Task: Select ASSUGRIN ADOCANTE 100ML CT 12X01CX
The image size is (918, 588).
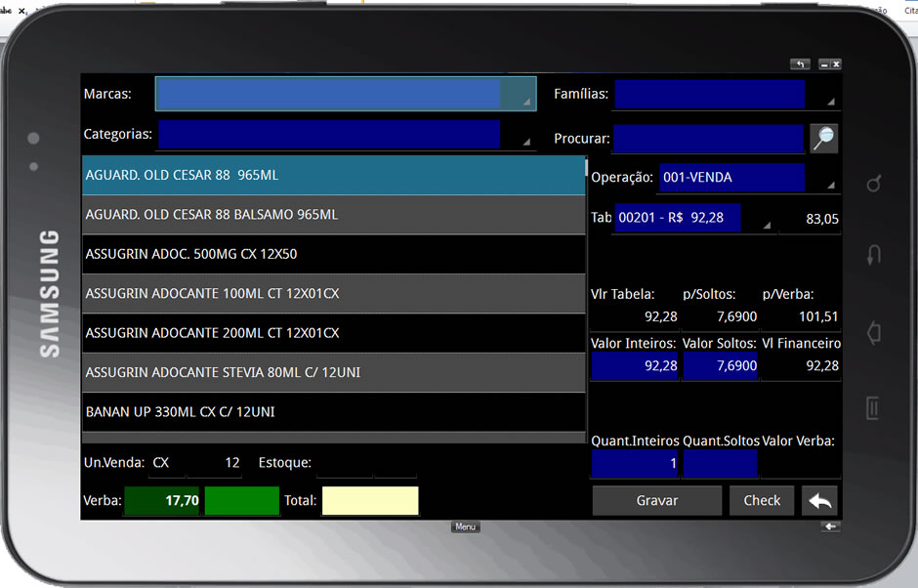Action: pyautogui.click(x=334, y=293)
